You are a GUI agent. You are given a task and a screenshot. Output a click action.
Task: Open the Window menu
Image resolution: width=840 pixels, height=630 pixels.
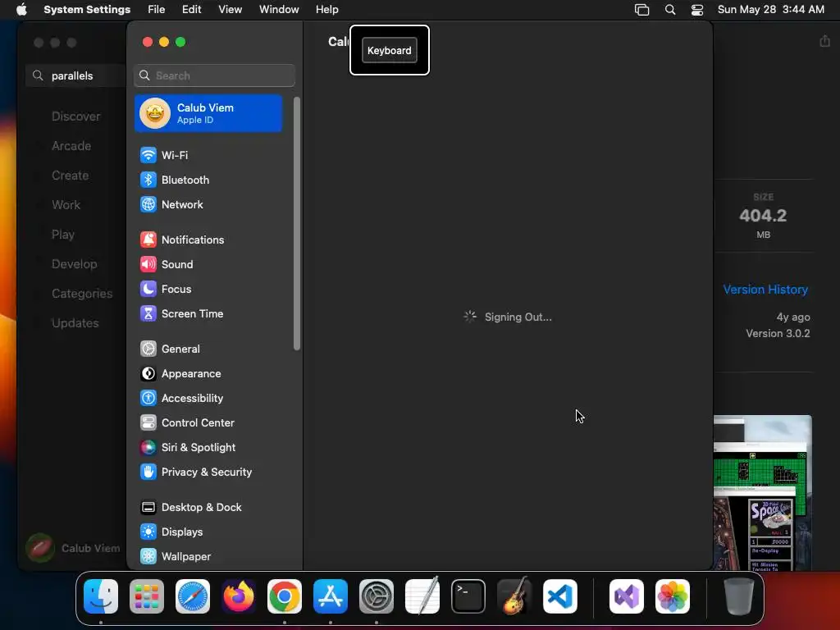pyautogui.click(x=279, y=10)
